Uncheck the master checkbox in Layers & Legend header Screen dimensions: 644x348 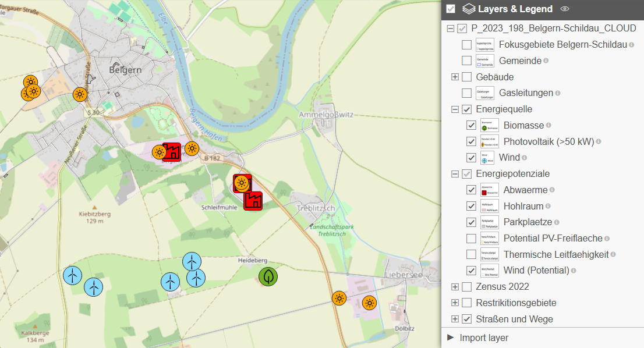pos(451,9)
